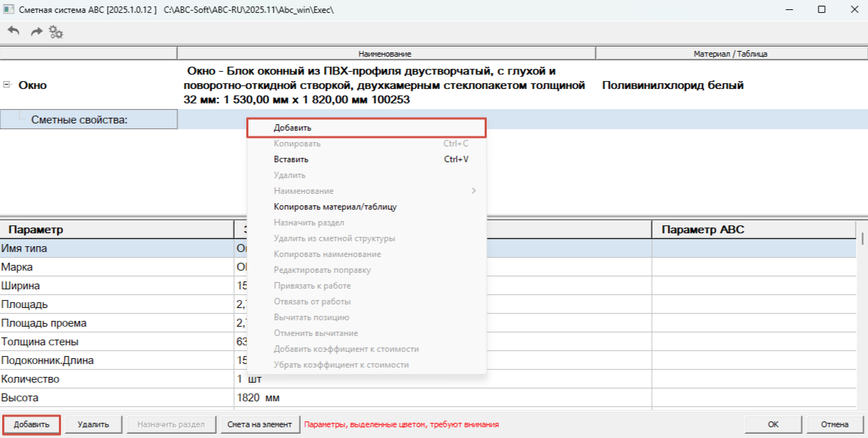
Task: Select Назначить раздел in the context menu
Action: (366, 223)
